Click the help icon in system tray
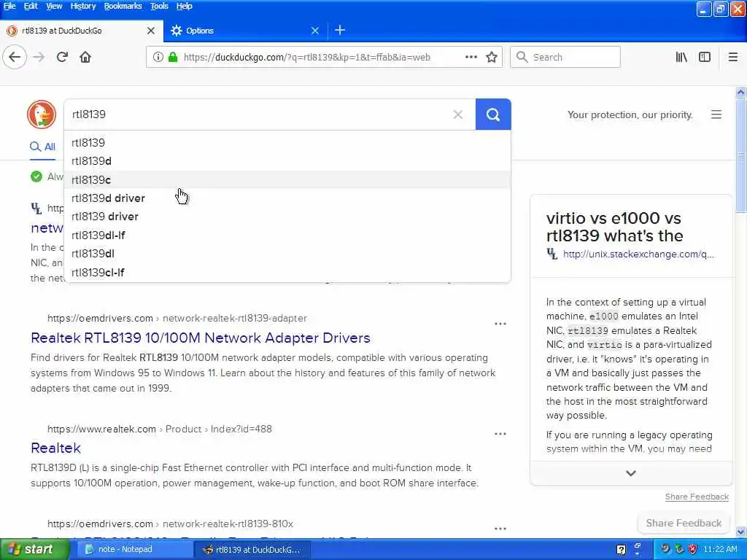 coord(622,550)
